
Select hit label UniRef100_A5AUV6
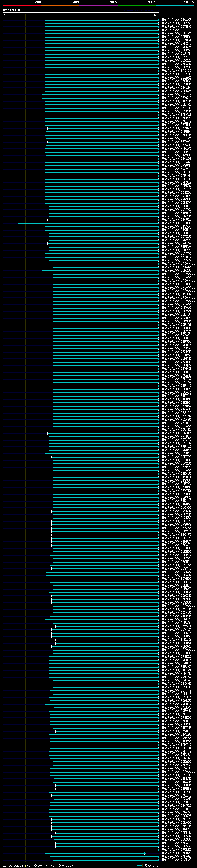coord(177,853)
